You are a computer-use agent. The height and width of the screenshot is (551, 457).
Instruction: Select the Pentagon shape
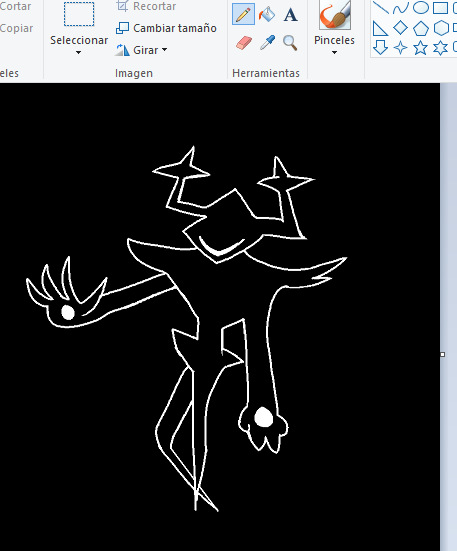point(420,28)
